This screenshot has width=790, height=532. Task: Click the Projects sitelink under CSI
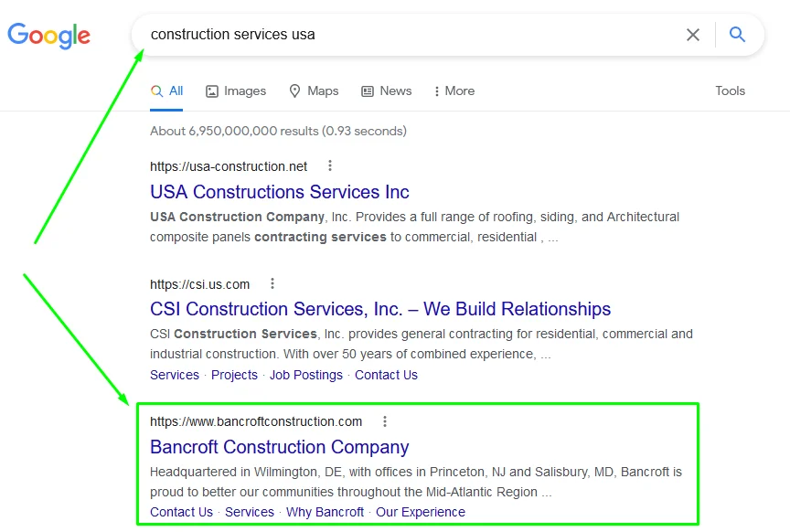coord(234,375)
